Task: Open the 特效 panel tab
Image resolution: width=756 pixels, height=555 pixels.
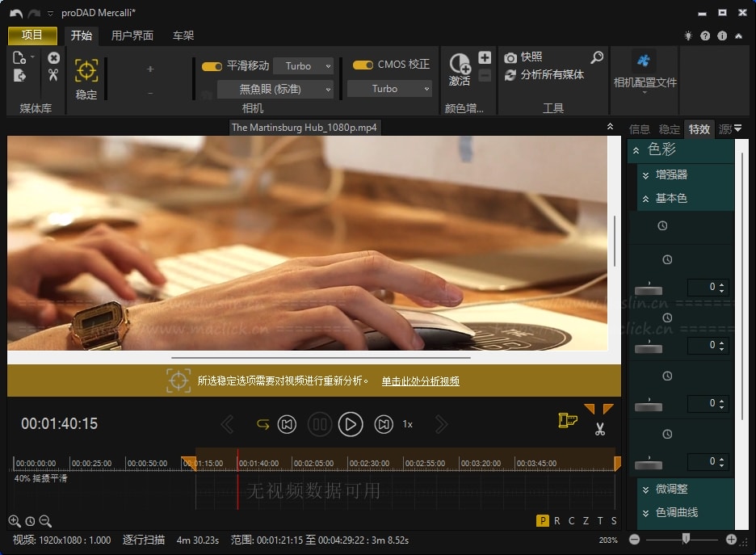Action: [699, 129]
